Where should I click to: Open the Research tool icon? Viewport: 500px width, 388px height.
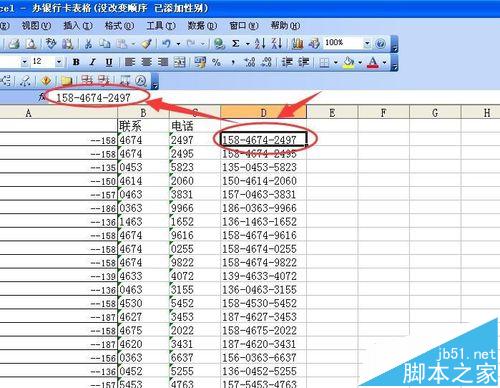(x=68, y=44)
